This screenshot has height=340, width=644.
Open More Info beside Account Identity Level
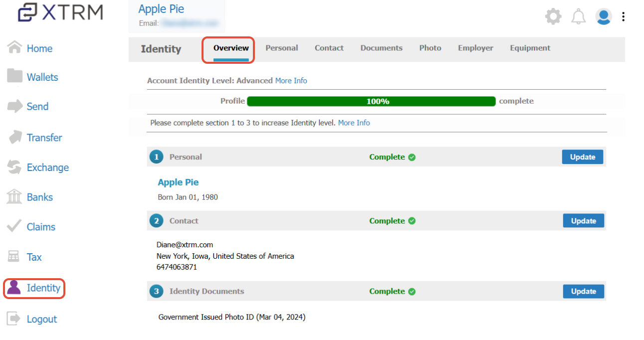tap(291, 80)
